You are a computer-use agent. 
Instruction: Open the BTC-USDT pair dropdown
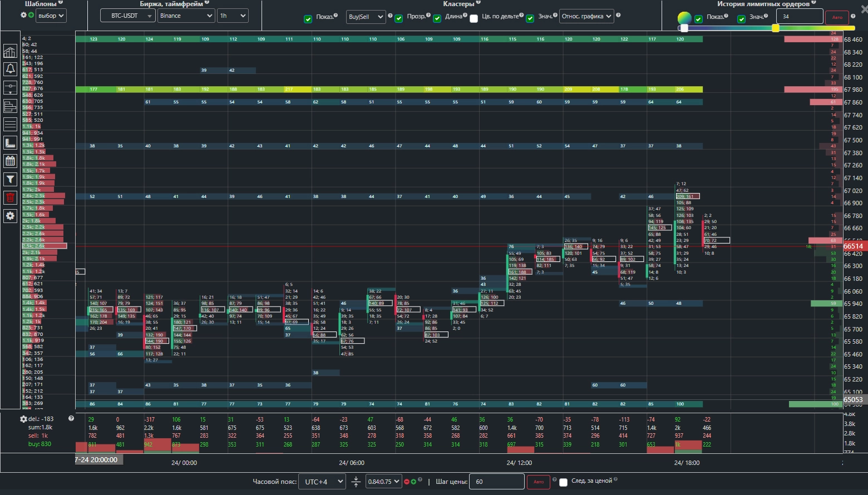pos(128,16)
